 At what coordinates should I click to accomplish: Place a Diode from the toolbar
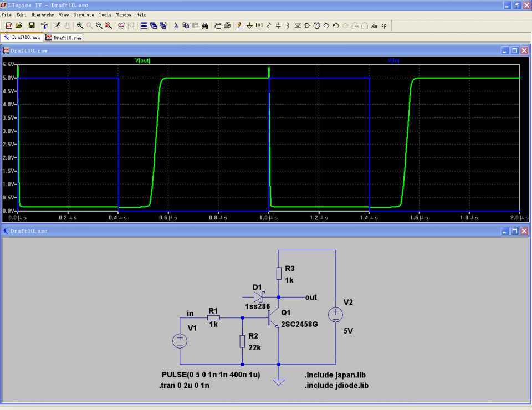(298, 25)
